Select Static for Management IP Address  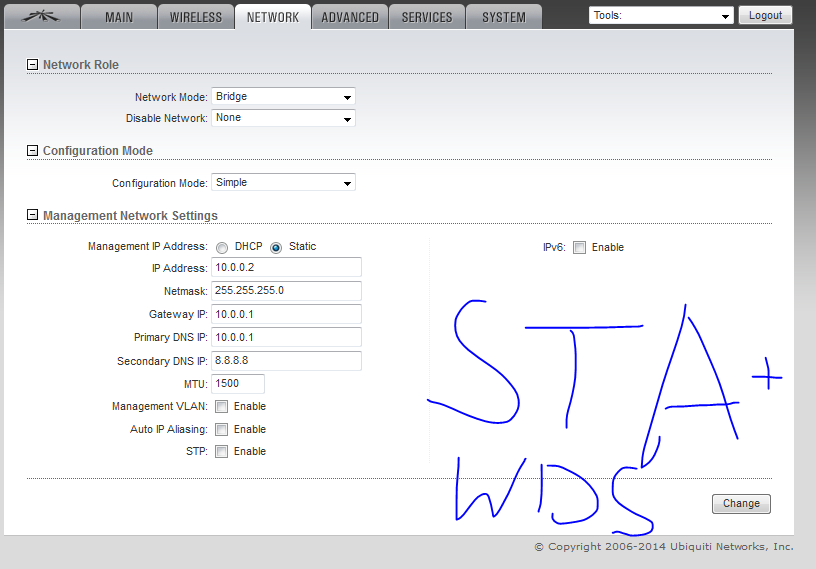click(276, 247)
